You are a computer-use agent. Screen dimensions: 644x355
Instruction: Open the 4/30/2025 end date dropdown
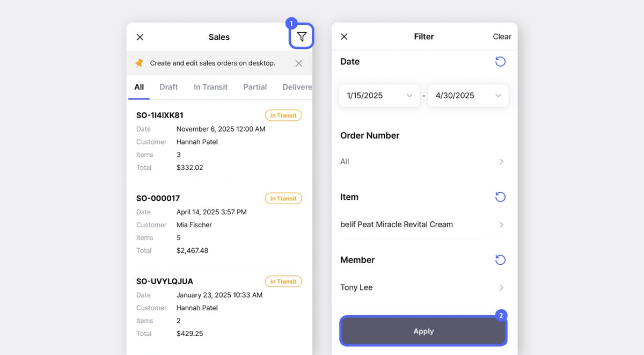468,95
